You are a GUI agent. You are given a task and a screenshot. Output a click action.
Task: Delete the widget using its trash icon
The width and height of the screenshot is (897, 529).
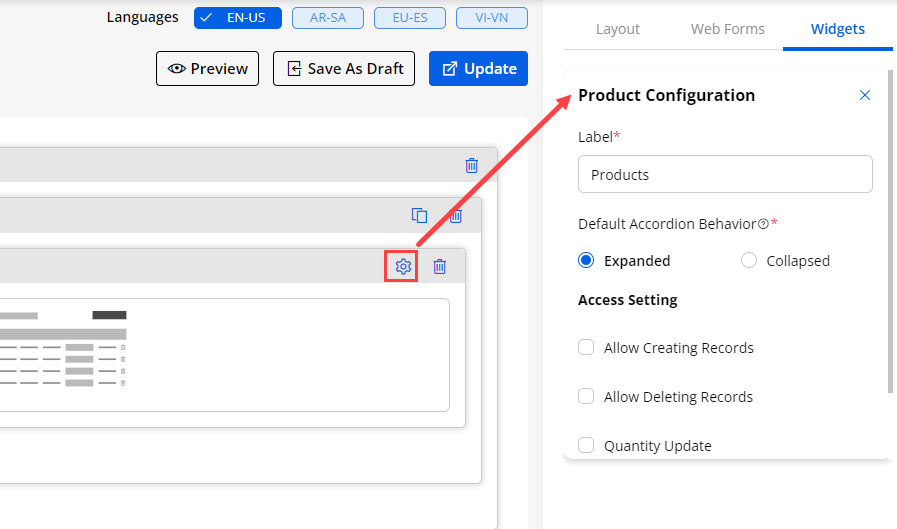tap(439, 266)
